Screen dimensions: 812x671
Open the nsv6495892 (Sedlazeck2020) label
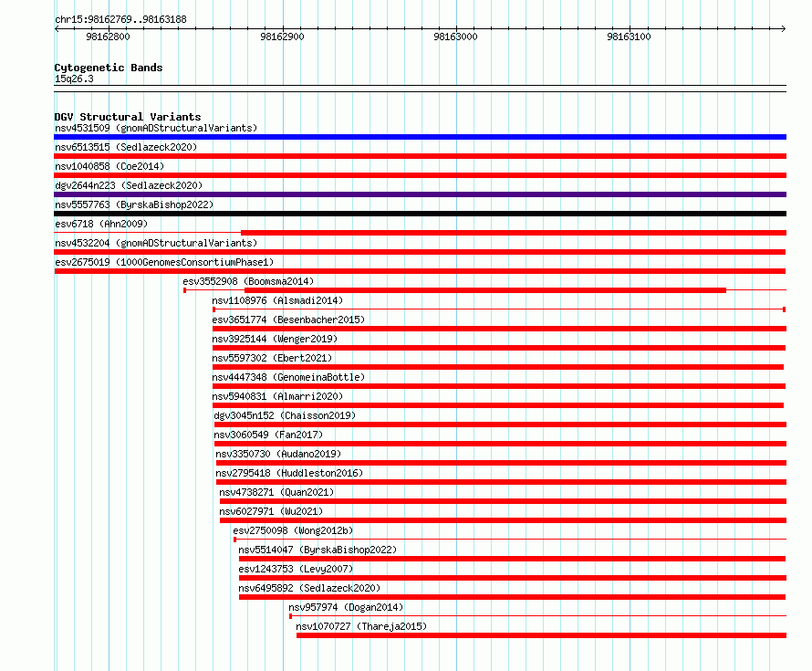(x=309, y=588)
